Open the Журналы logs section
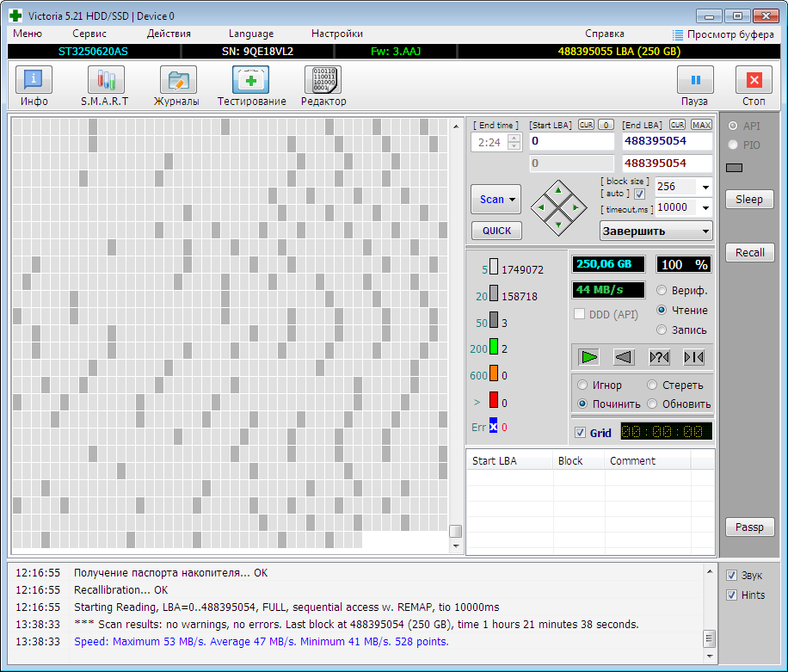 tap(176, 86)
